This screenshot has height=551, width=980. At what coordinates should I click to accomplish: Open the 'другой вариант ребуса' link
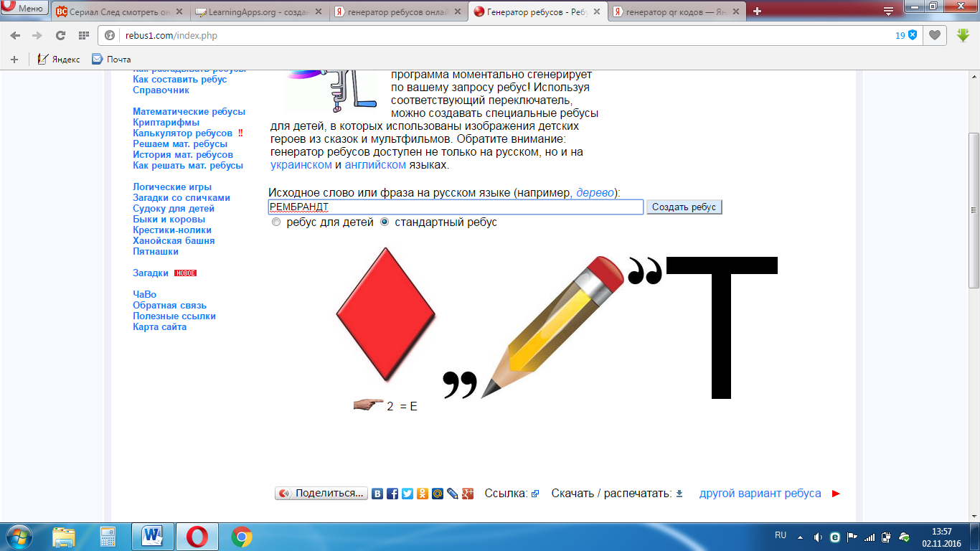tap(760, 494)
